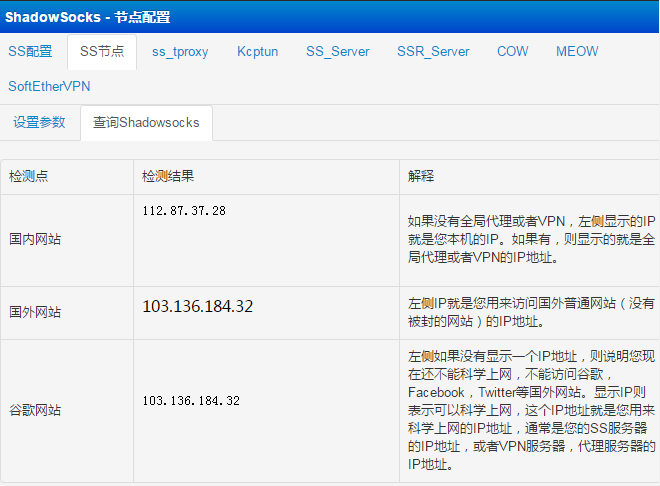660x486 pixels.
Task: Click the IP address 112.87.37.28
Action: click(x=184, y=210)
